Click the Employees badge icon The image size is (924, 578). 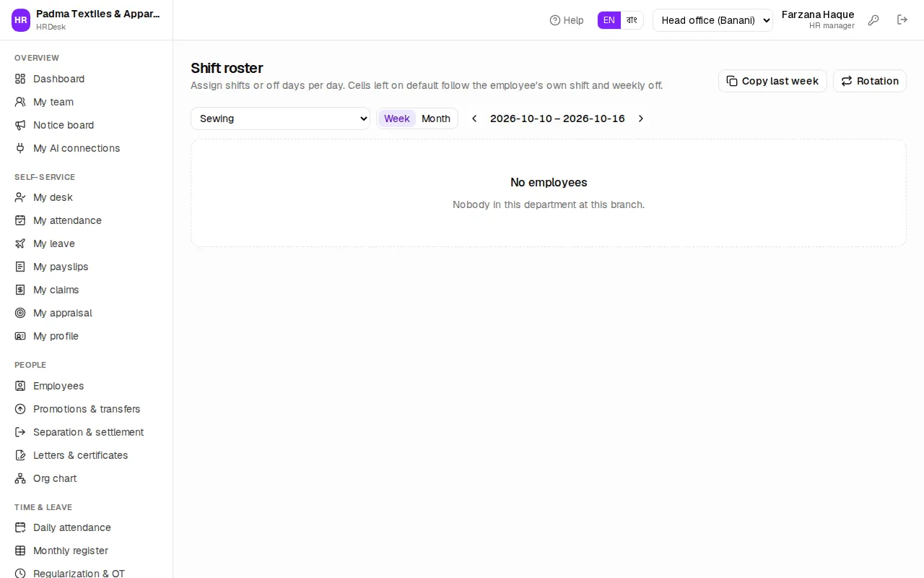coord(20,386)
